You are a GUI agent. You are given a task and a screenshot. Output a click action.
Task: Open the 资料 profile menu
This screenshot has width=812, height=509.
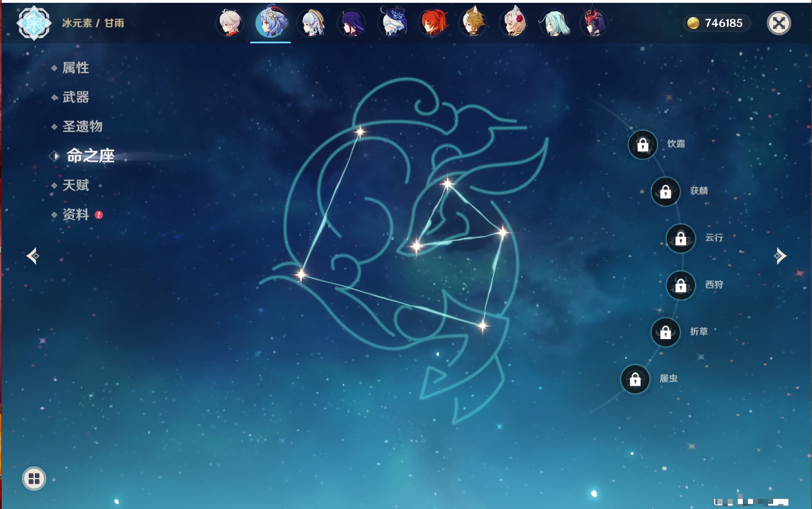pos(76,214)
